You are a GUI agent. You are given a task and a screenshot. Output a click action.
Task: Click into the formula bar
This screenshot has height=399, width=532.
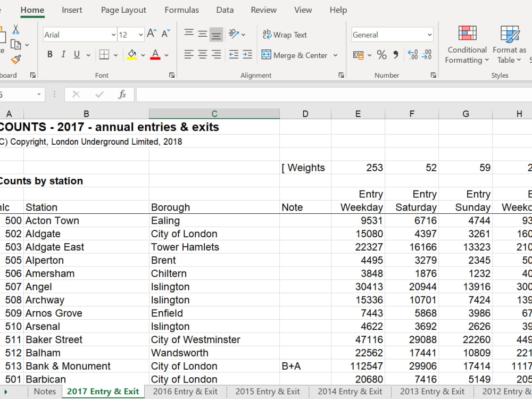coord(334,94)
